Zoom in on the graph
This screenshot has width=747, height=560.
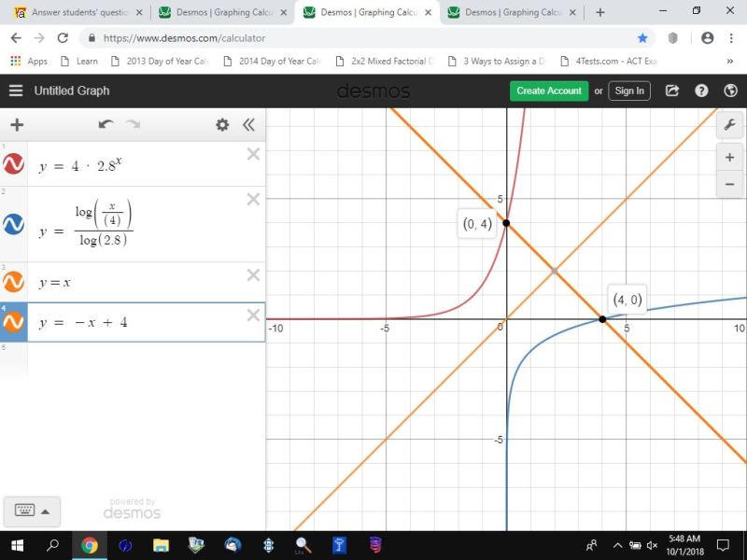point(729,157)
